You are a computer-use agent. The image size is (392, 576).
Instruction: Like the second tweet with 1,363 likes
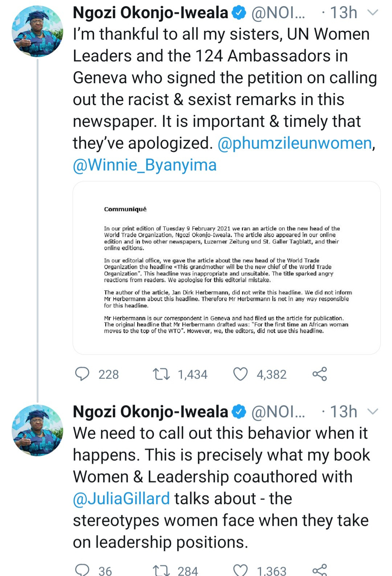[240, 570]
